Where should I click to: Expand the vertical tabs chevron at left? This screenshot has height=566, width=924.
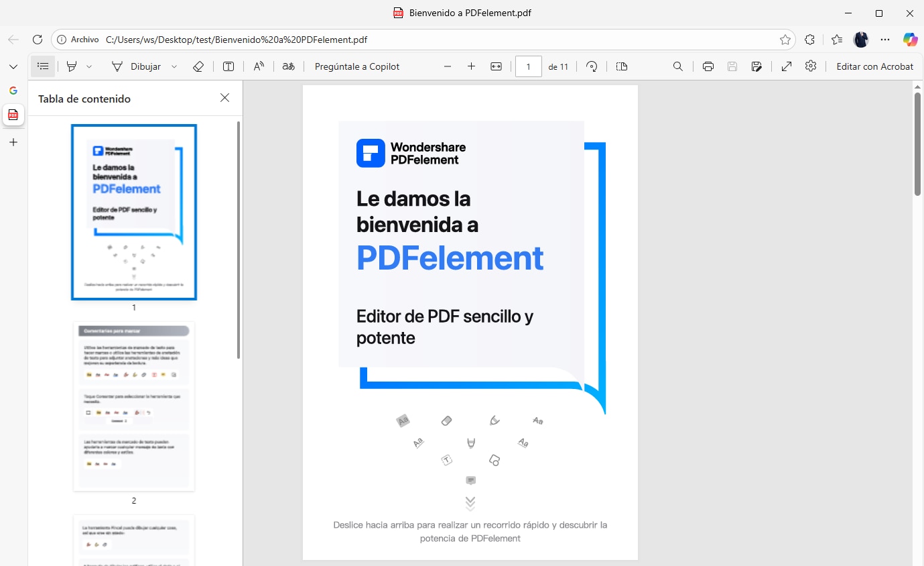click(x=13, y=66)
